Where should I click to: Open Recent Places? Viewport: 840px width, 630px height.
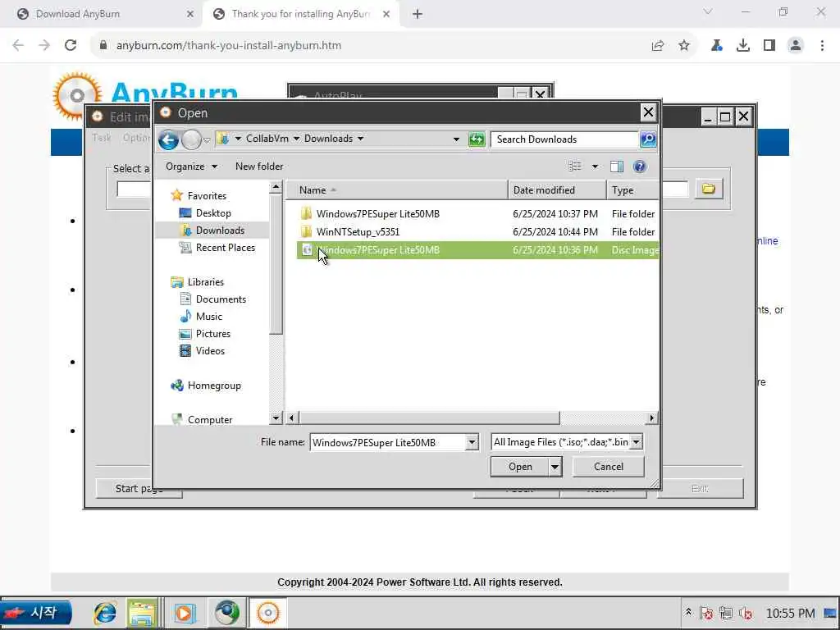[x=225, y=248]
